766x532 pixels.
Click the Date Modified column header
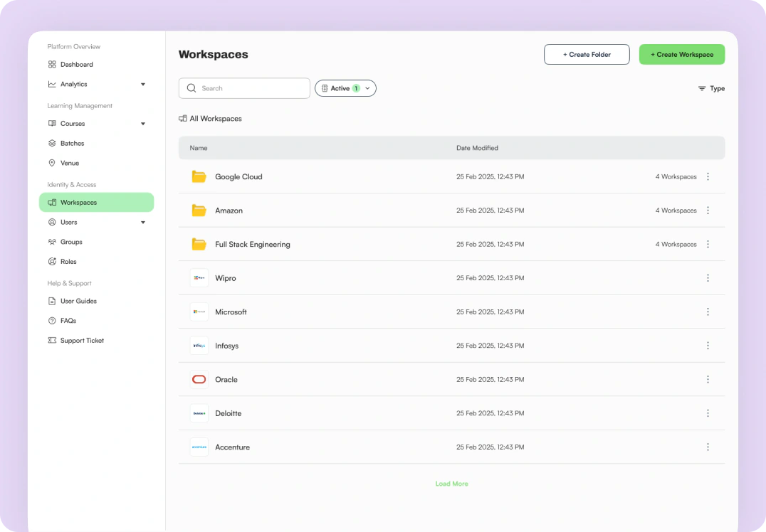477,148
